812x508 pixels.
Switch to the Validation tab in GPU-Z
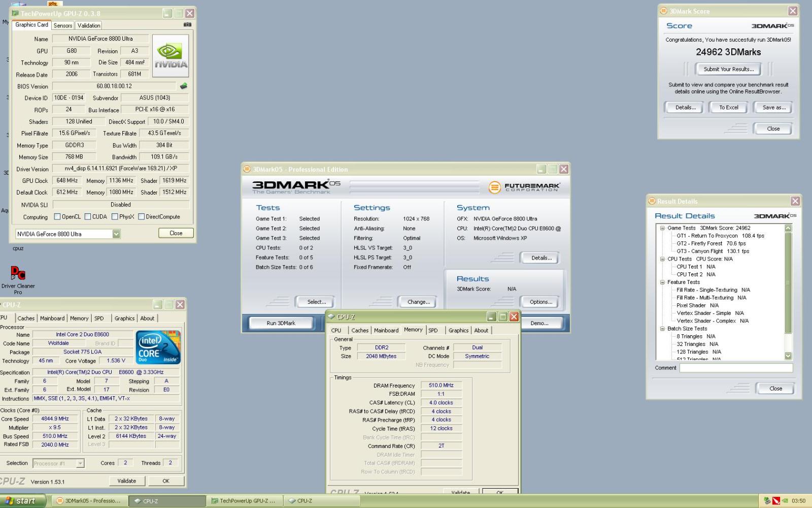89,25
